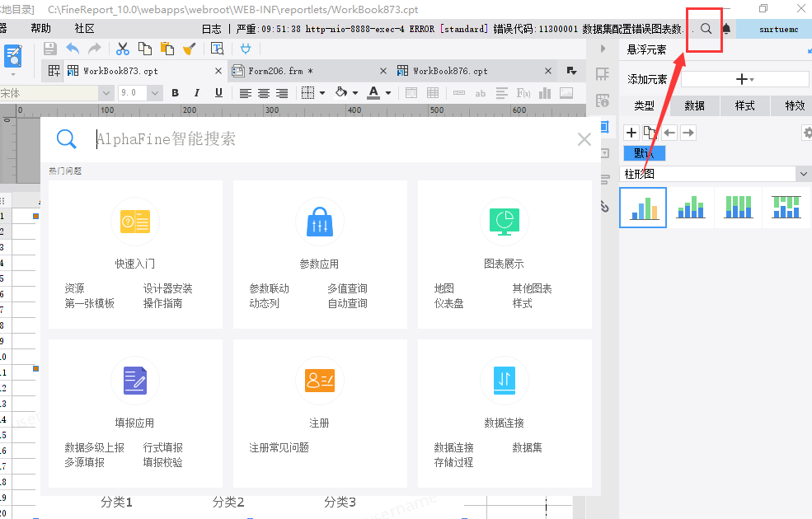Select the stacked column chart thumbnail
The width and height of the screenshot is (812, 519).
[691, 208]
